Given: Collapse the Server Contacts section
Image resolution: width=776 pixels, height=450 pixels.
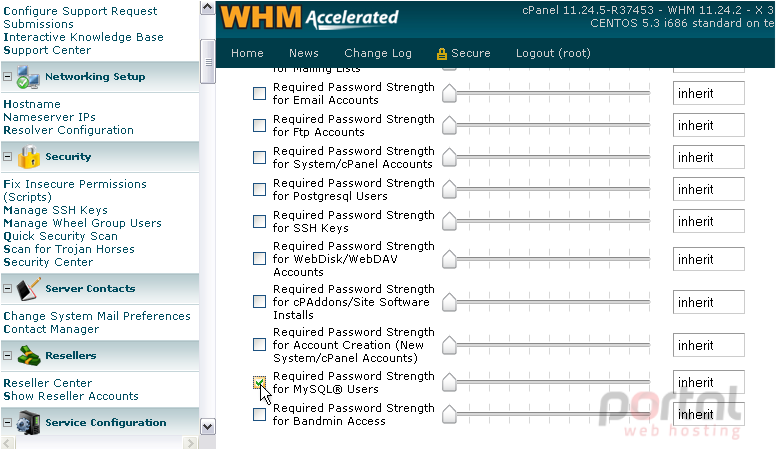Looking at the screenshot, I should 7,289.
